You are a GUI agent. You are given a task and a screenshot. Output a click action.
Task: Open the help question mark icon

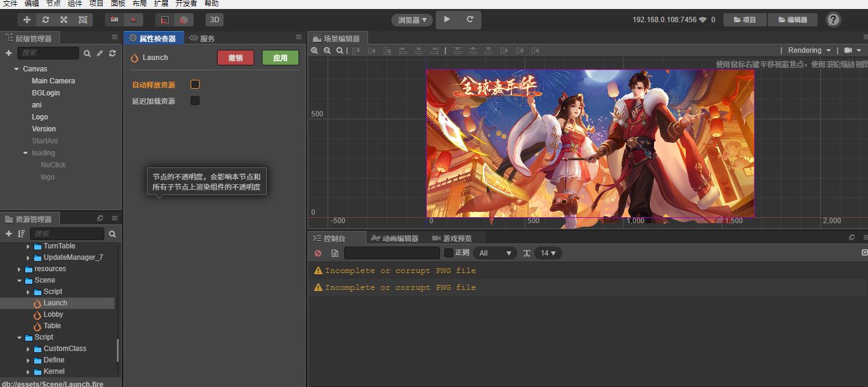833,20
